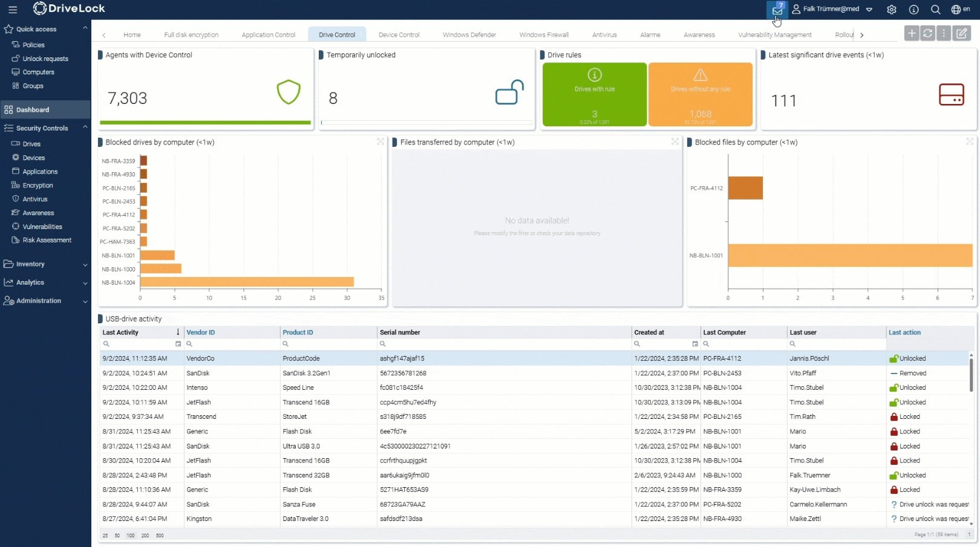Add a dashboard widget via the plus icon
The height and width of the screenshot is (547, 980).
911,33
